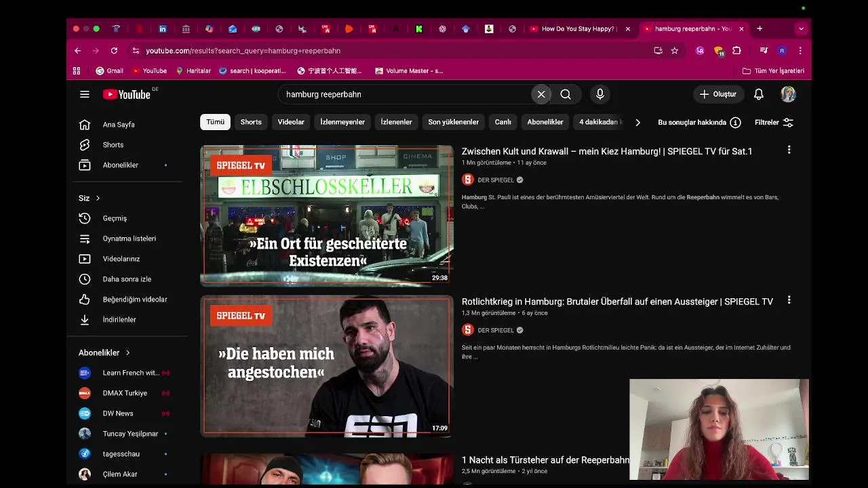Click the magnifier search button
Viewport: 868px width, 488px height.
[x=566, y=94]
